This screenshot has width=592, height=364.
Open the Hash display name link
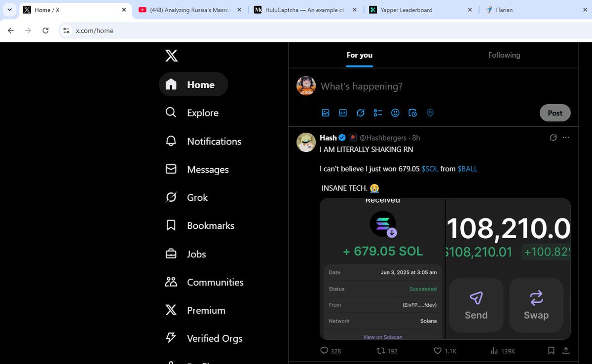[x=328, y=138]
